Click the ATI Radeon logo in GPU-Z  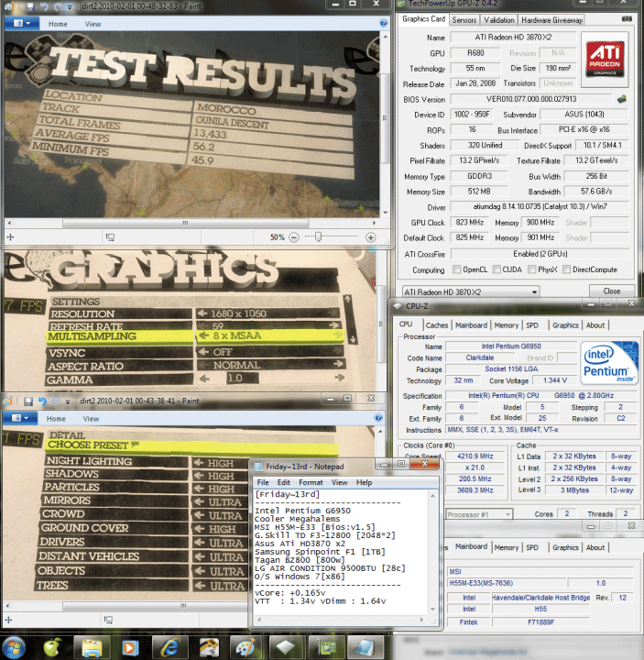605,60
